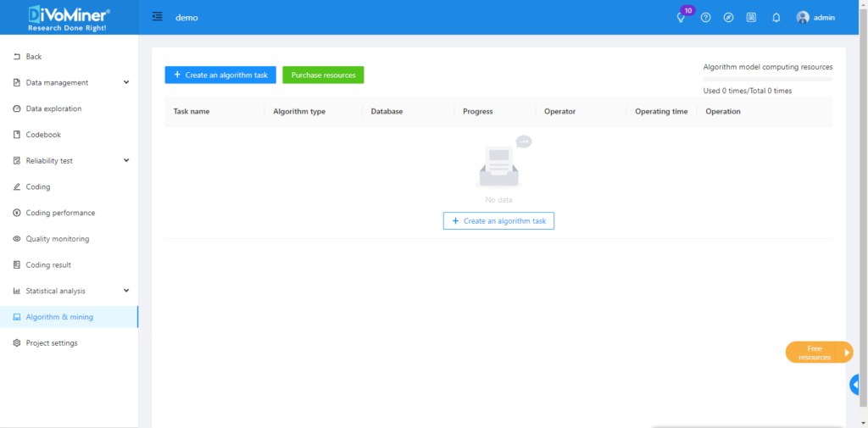Open the notifications bell
This screenshot has height=428, width=868.
coord(776,18)
